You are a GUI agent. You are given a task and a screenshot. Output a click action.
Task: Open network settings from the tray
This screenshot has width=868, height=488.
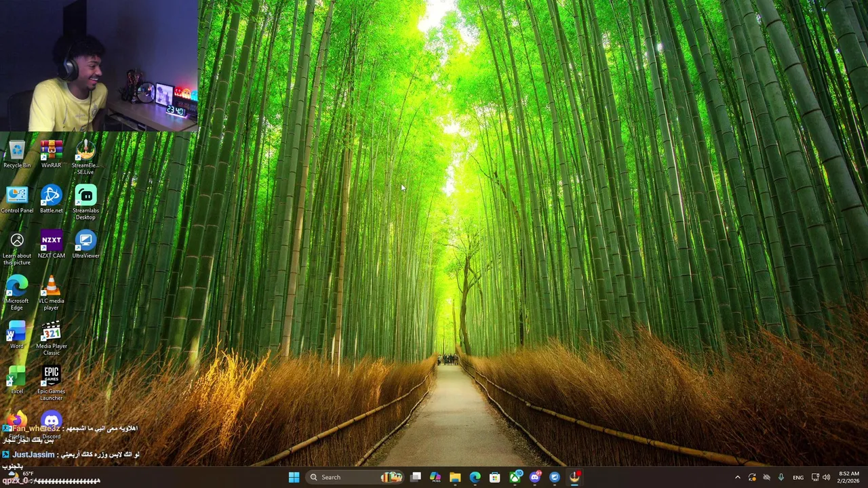pyautogui.click(x=816, y=477)
